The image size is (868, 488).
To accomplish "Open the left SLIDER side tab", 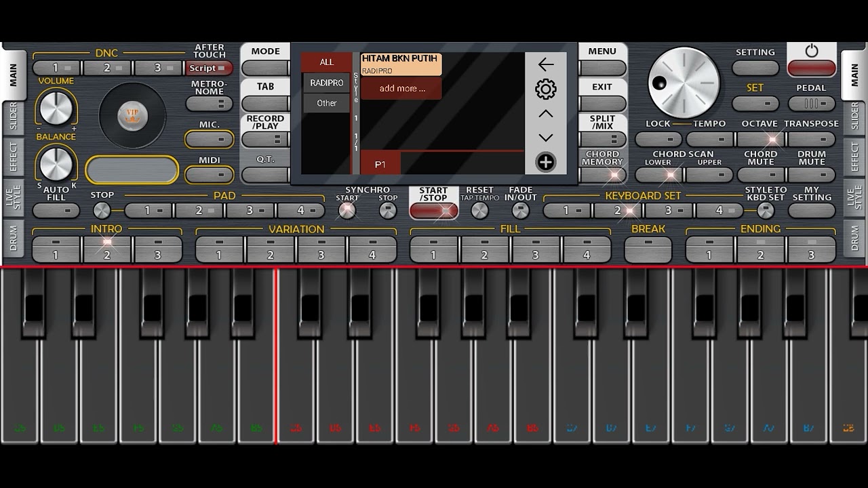I will tap(13, 117).
